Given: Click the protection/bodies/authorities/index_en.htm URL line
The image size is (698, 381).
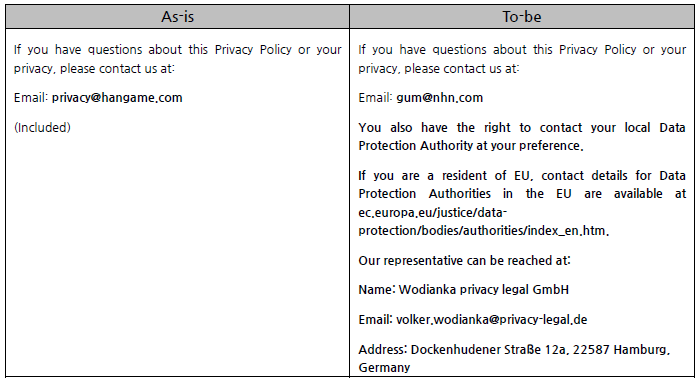Looking at the screenshot, I should (483, 231).
